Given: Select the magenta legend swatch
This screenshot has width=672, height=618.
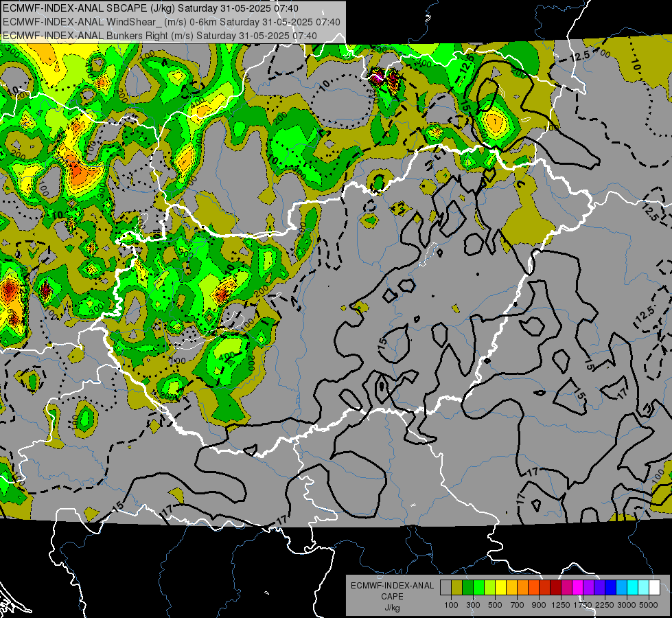Looking at the screenshot, I should 578,587.
